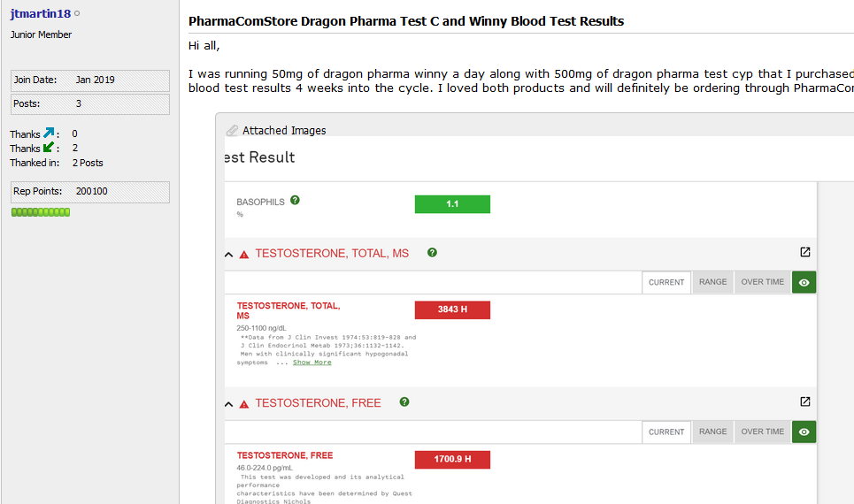Click the online status indicator next to jtmartin18
The height and width of the screenshot is (504, 854).
(x=77, y=14)
